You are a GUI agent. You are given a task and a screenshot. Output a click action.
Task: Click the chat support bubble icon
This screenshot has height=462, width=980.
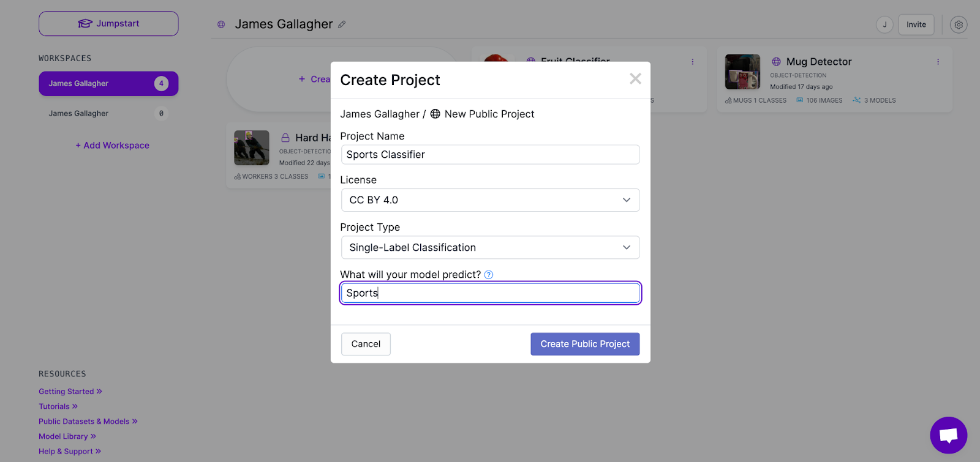click(948, 435)
